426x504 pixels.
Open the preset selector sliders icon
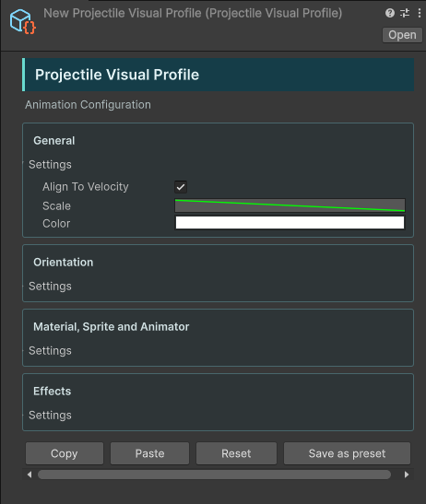tap(405, 13)
